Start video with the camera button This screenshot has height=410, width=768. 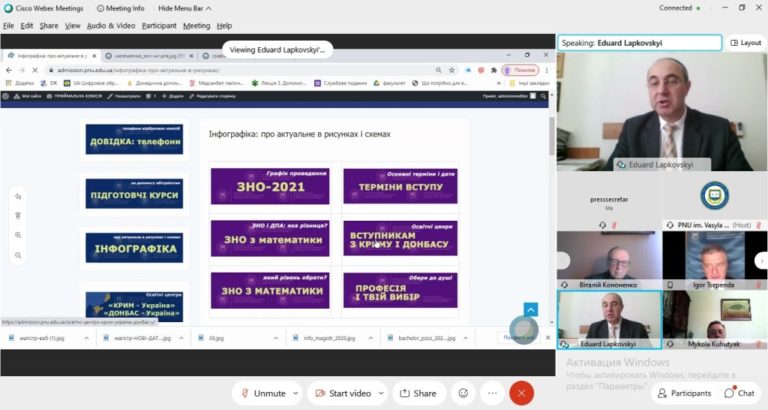[x=343, y=393]
